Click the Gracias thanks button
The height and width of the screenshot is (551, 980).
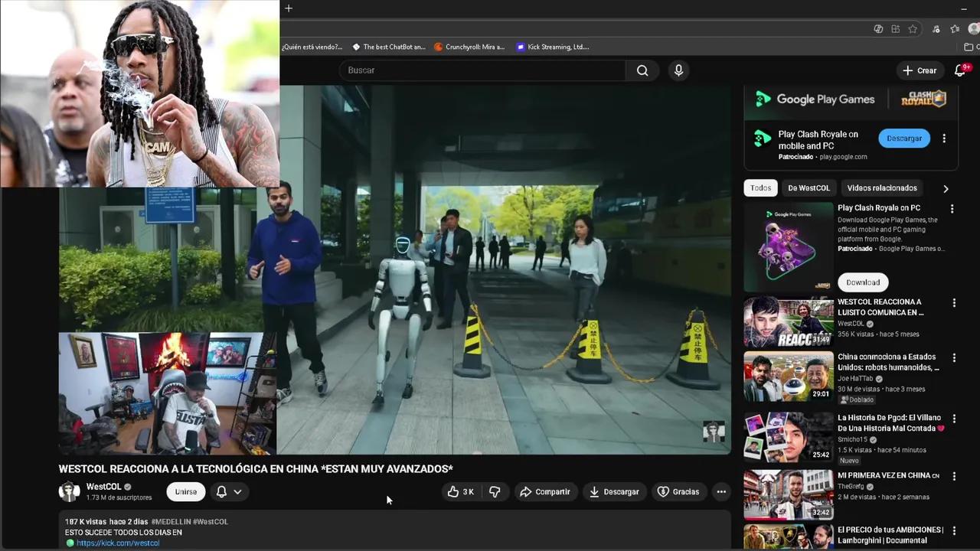pyautogui.click(x=678, y=492)
